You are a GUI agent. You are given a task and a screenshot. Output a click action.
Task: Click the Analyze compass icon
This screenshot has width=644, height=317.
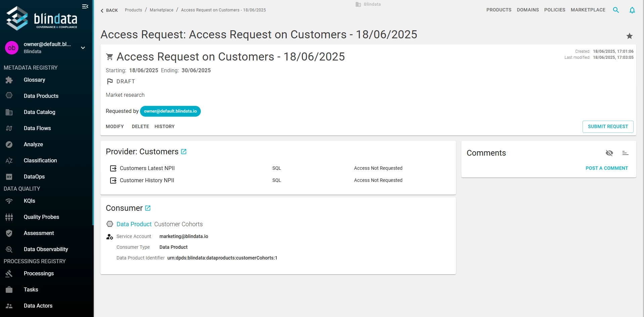(x=9, y=145)
